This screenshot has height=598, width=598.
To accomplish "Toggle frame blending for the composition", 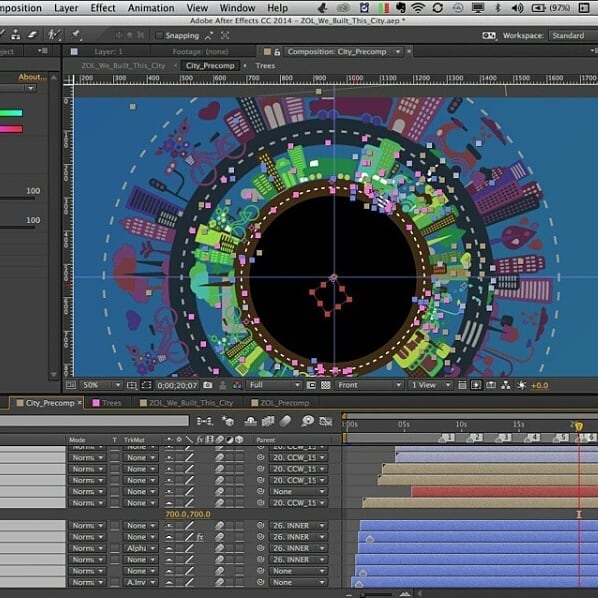I will coord(268,421).
